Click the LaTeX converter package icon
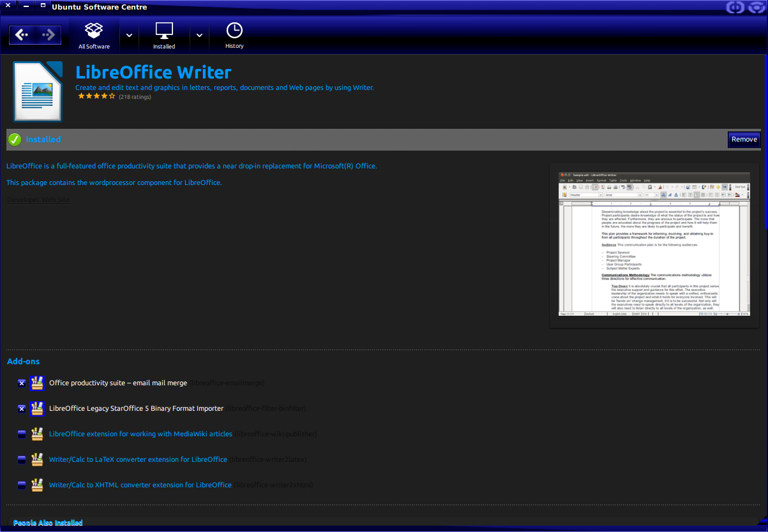768x532 pixels. pos(36,459)
